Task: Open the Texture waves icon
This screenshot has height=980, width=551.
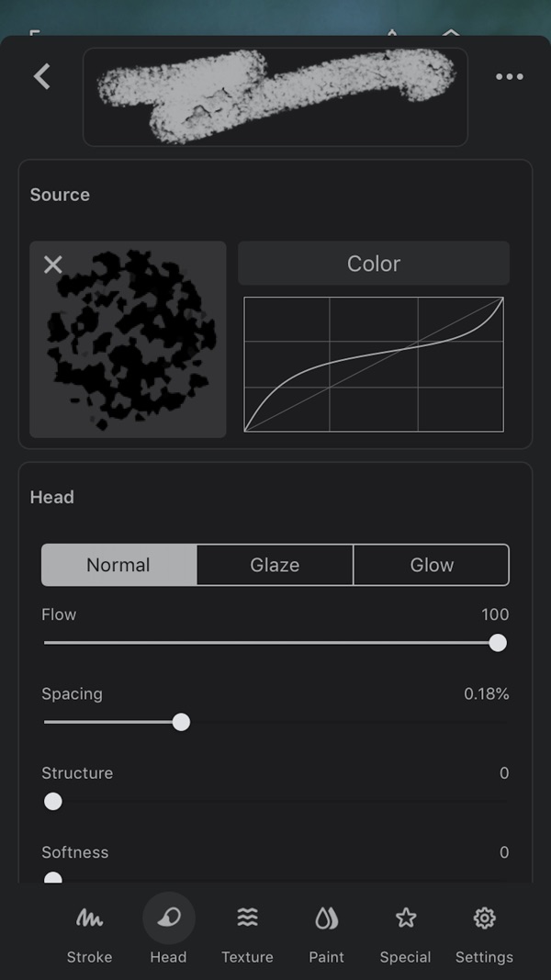Action: click(247, 918)
